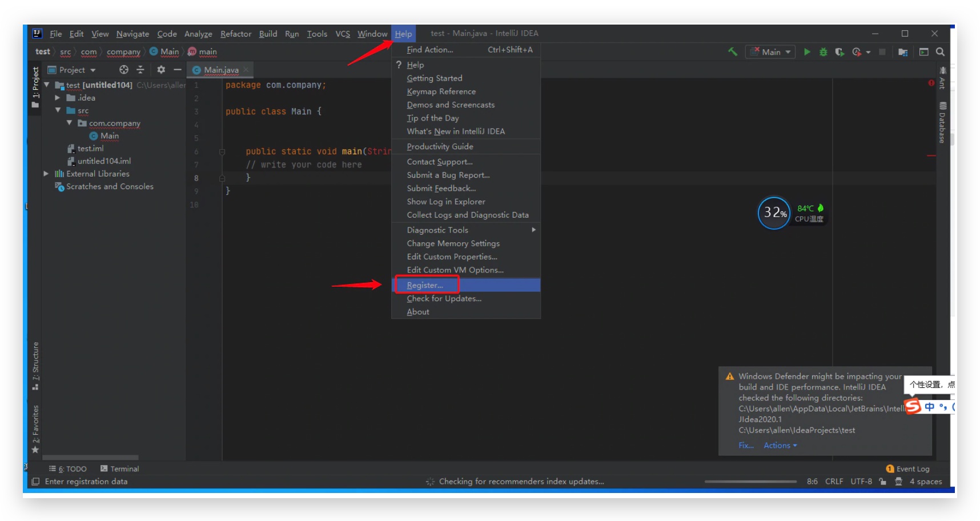Toggle the Database tool window
Viewport: 980px width, 521px height.
[x=942, y=122]
